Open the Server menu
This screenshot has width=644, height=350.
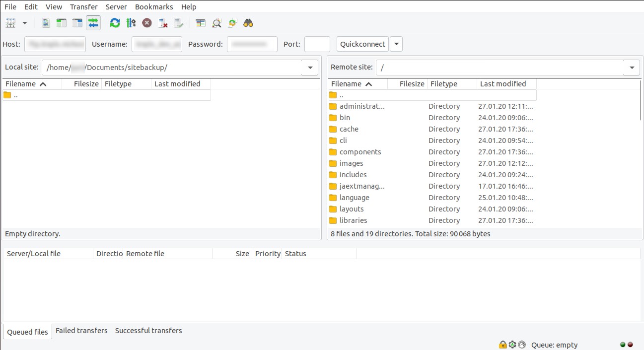(x=116, y=7)
